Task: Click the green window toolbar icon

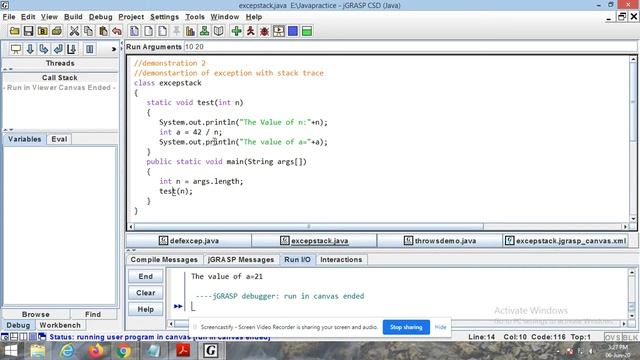Action: pos(307,31)
